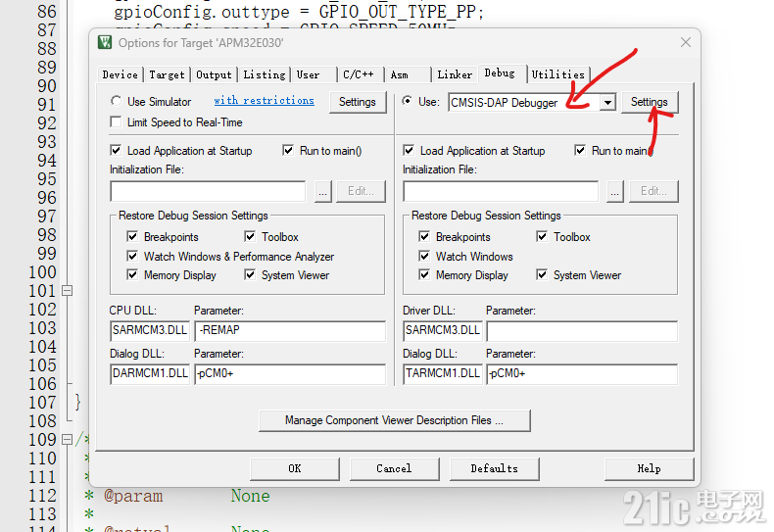Toggle simulator Run to main() checkbox
The image size is (774, 532).
pos(288,151)
